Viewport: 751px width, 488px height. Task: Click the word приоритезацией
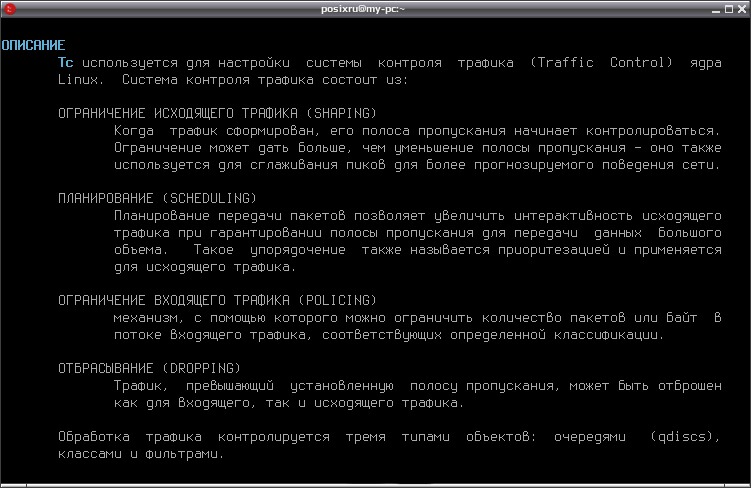click(x=554, y=250)
